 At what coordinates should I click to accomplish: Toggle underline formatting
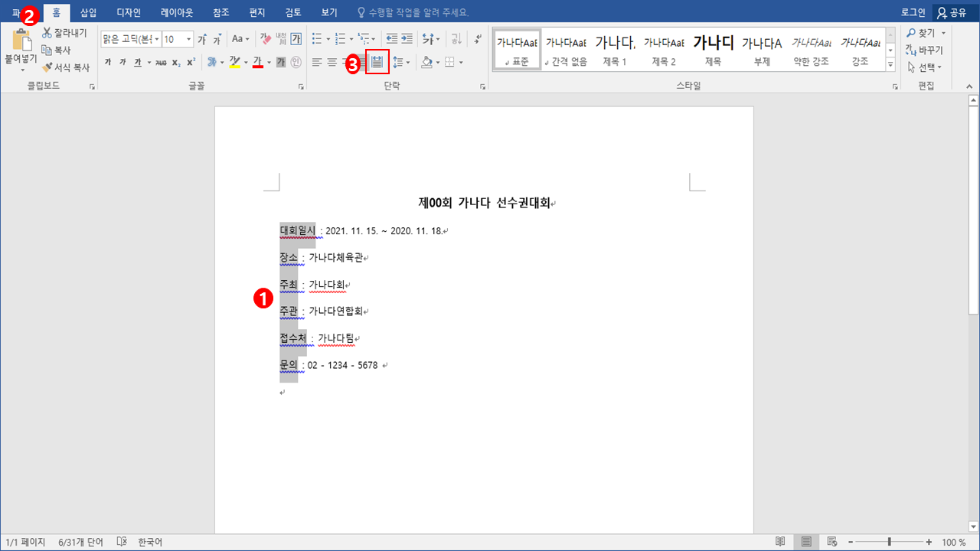(137, 62)
